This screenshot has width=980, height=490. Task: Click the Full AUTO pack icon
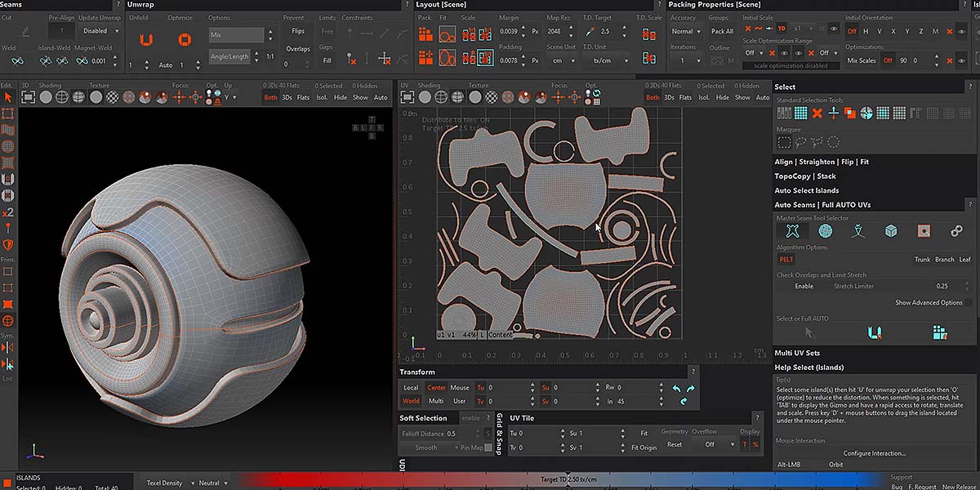click(x=939, y=332)
